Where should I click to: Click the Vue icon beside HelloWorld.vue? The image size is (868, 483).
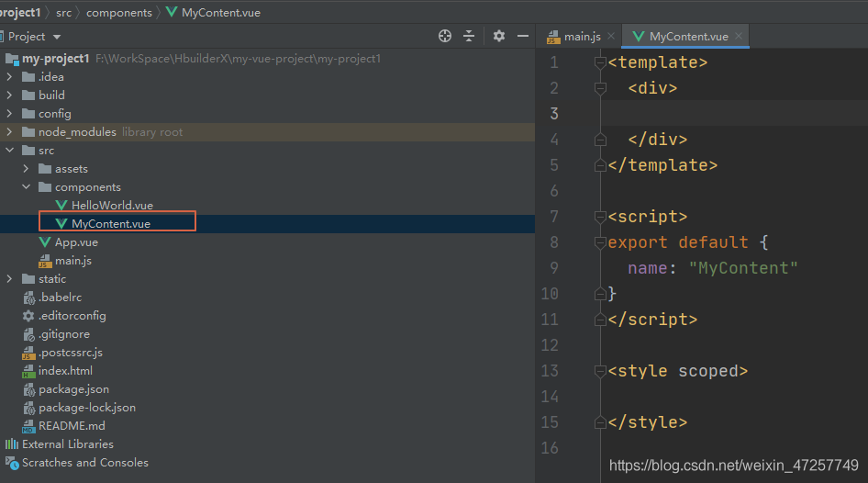(61, 206)
